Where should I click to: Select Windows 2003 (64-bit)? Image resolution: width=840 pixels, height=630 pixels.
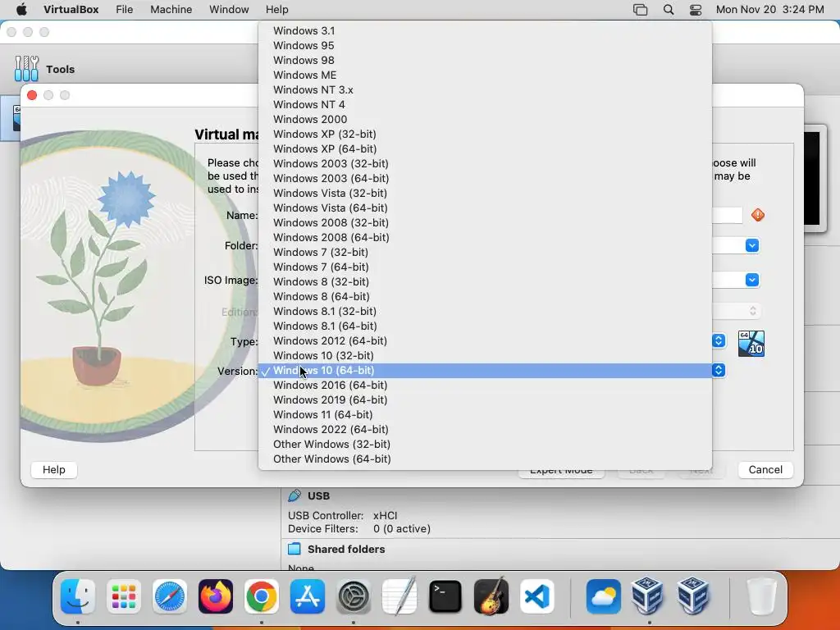coord(485,178)
